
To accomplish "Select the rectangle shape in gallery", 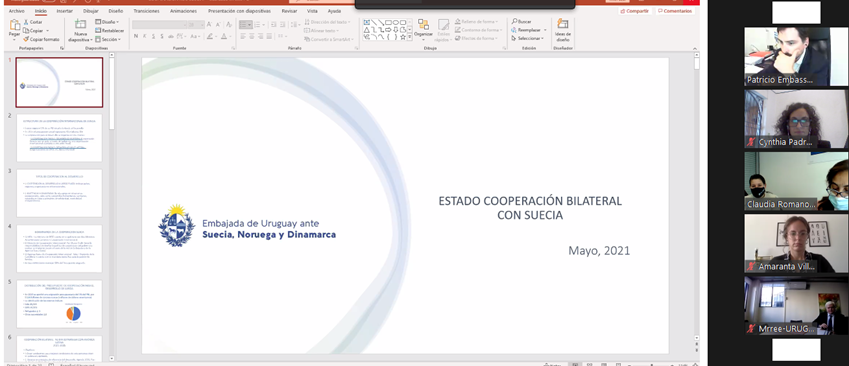I will point(388,22).
